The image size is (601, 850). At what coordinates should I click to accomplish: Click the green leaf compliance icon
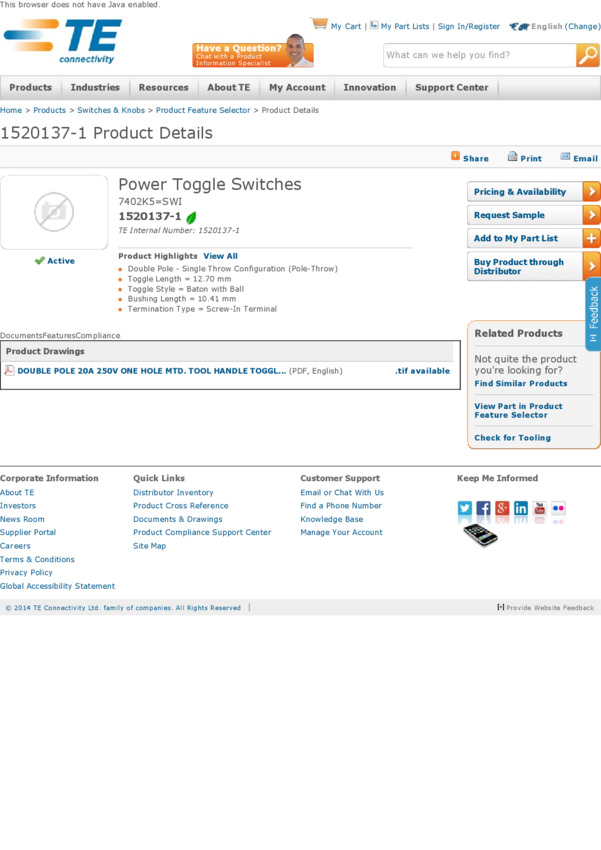(x=191, y=218)
